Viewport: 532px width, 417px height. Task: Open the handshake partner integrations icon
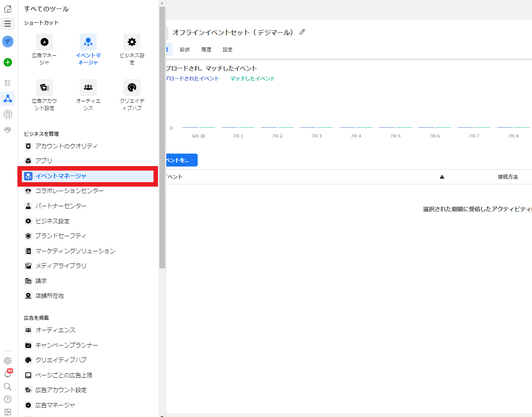point(8,130)
